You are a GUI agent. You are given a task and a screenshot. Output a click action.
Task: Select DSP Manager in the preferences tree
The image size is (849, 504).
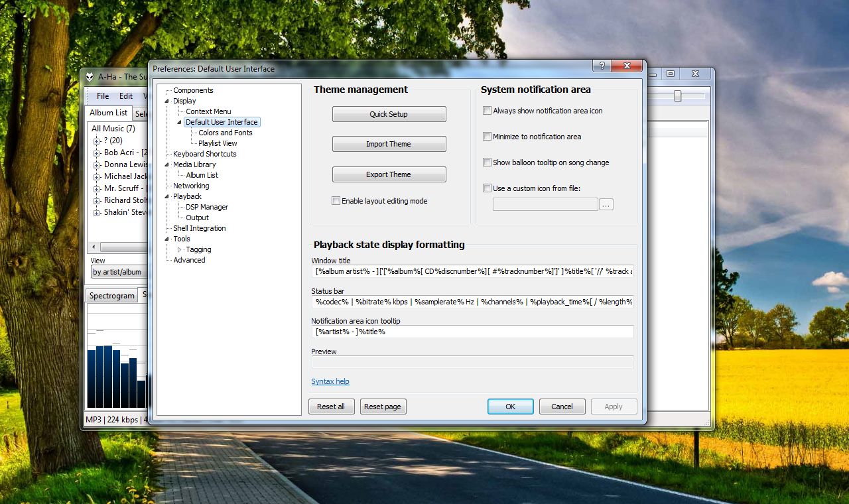pos(207,207)
